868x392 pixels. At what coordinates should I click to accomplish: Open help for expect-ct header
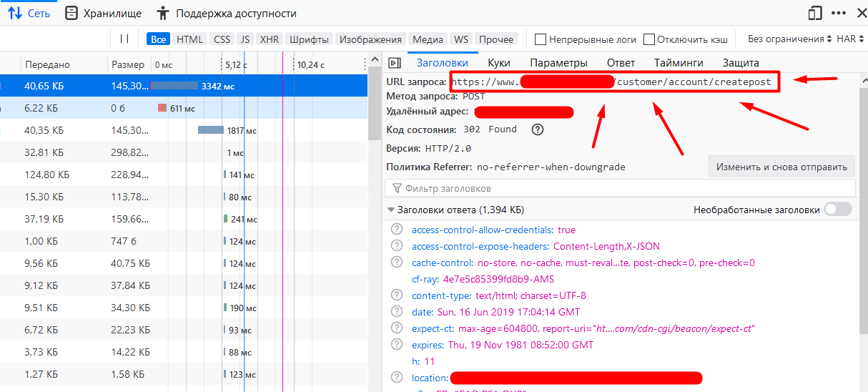[x=395, y=328]
